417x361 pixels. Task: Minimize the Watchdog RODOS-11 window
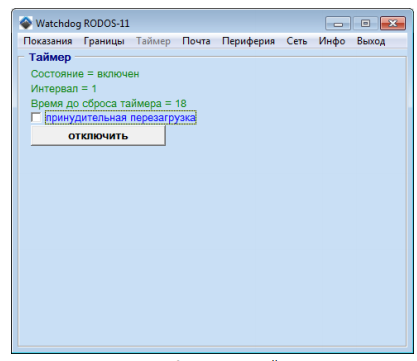pyautogui.click(x=338, y=23)
